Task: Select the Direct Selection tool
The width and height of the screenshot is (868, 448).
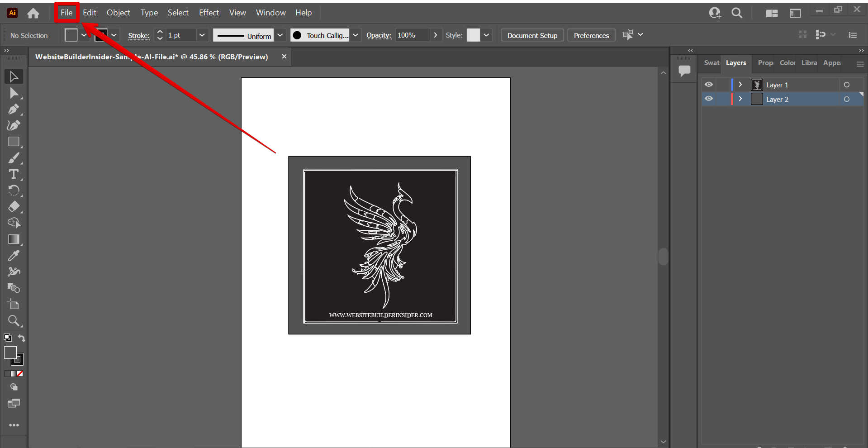Action: pos(14,93)
